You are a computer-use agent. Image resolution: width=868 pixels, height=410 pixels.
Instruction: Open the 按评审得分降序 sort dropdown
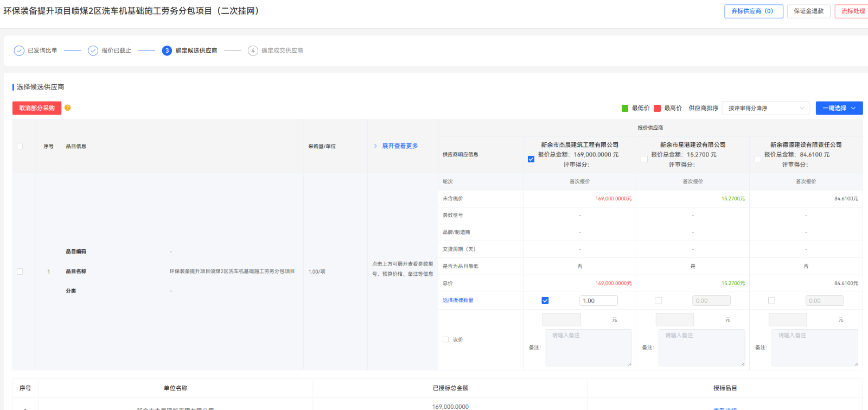point(765,108)
